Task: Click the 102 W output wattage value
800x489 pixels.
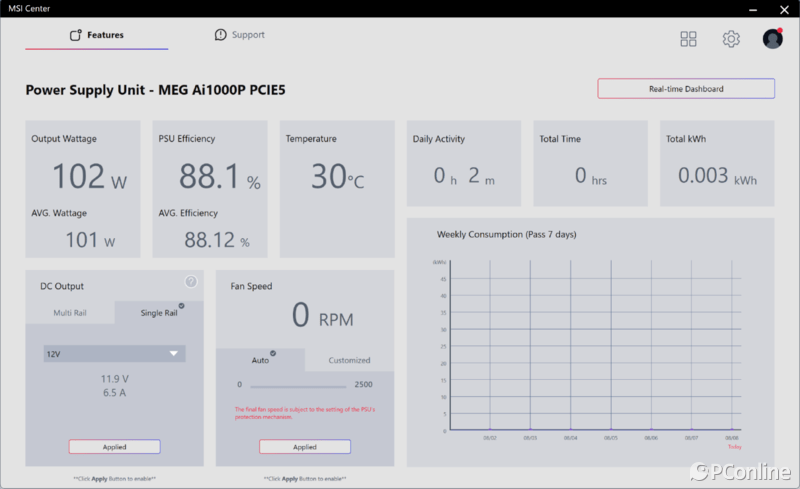Action: (90, 177)
